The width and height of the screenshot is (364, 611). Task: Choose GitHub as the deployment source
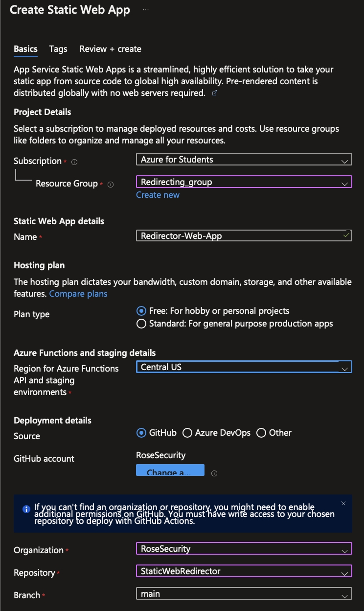click(141, 433)
